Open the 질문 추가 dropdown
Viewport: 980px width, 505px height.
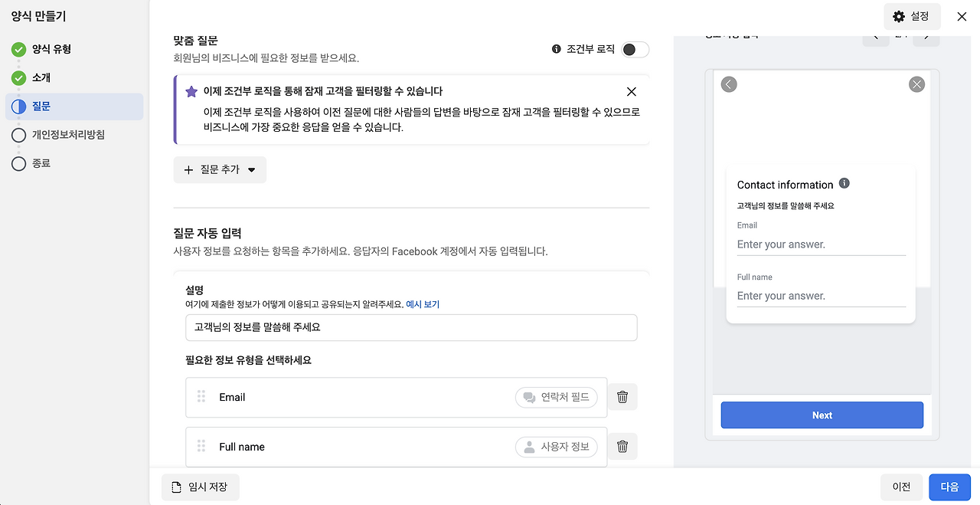pyautogui.click(x=220, y=169)
